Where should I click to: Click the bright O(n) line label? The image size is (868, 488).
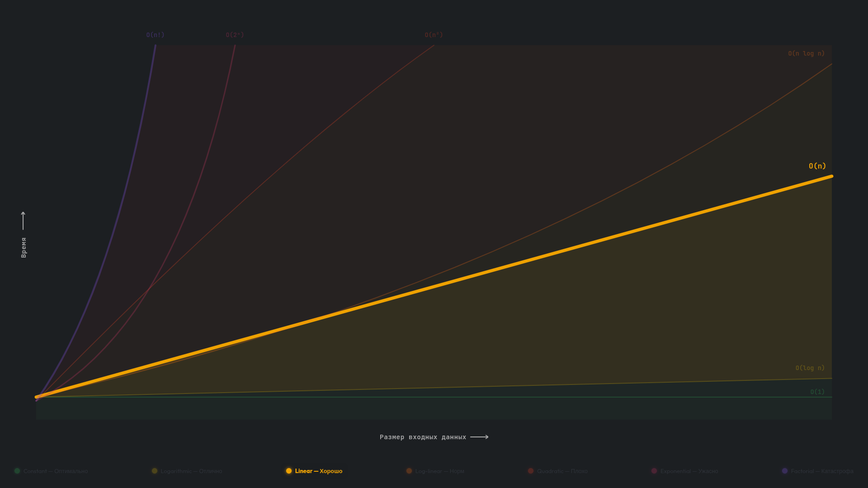pyautogui.click(x=817, y=166)
